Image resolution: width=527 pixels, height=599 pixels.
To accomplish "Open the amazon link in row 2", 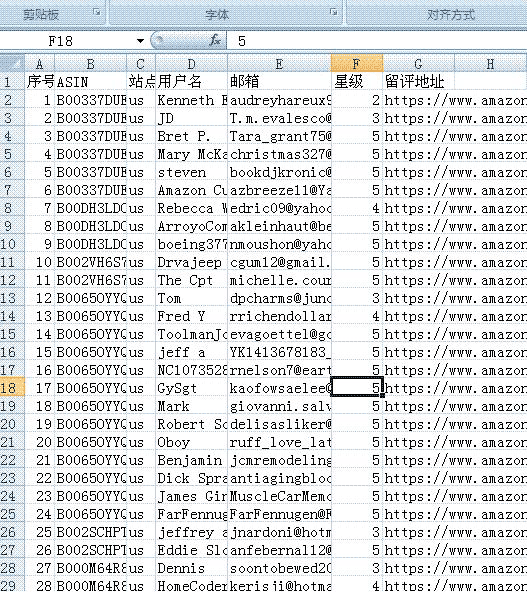I will [x=455, y=100].
